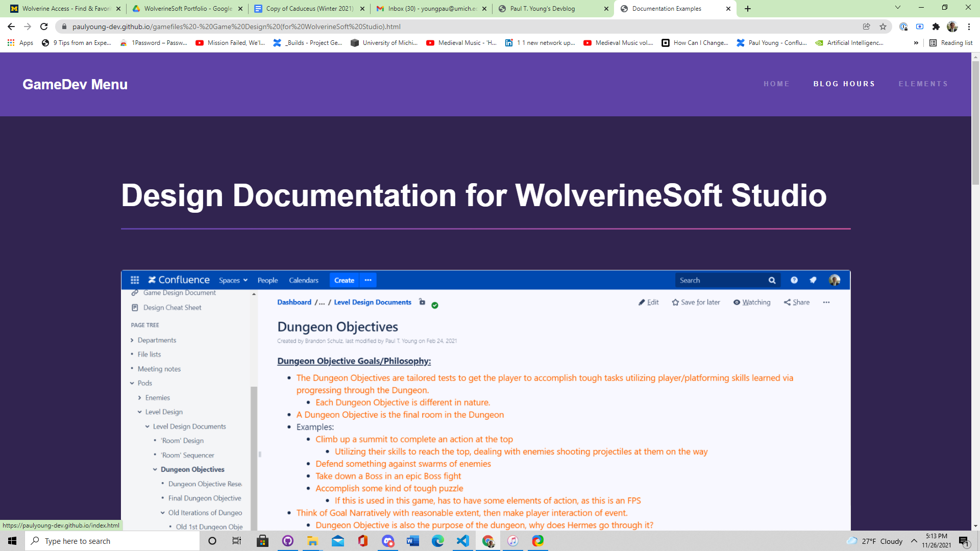This screenshot has width=980, height=551.
Task: Bookmark this page with the star icon
Action: [883, 27]
